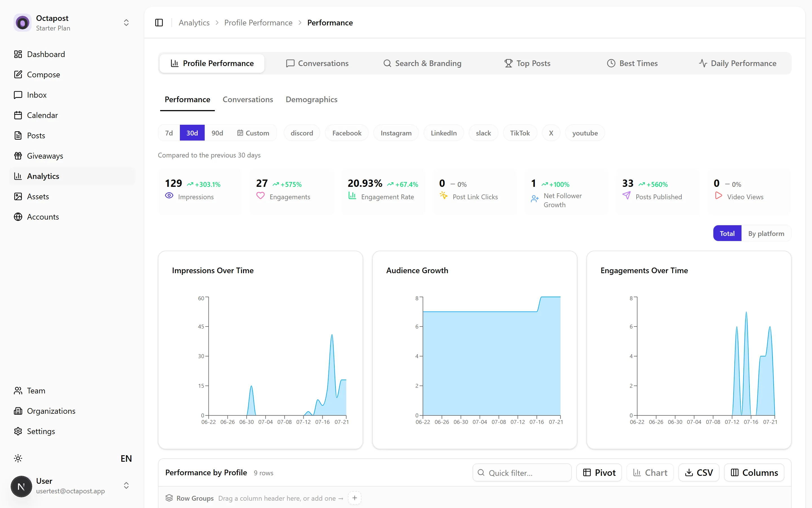The image size is (812, 508).
Task: Select the Conversations sub-tab
Action: (x=248, y=99)
